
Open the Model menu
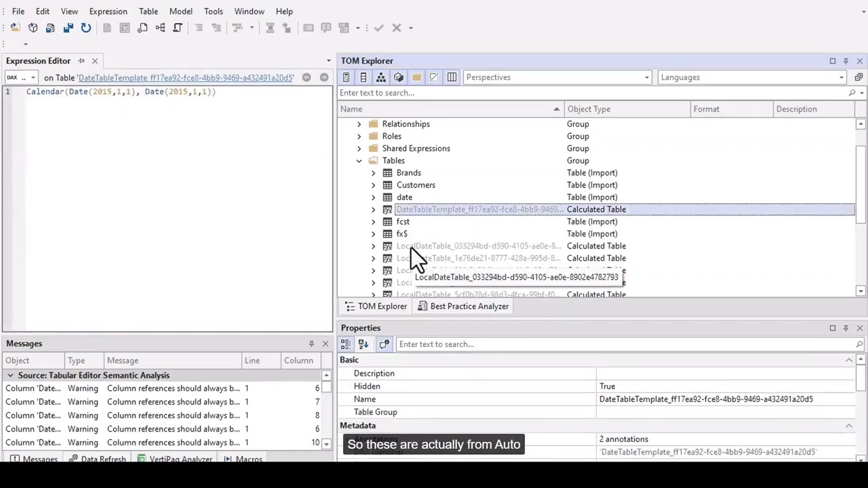pyautogui.click(x=181, y=12)
